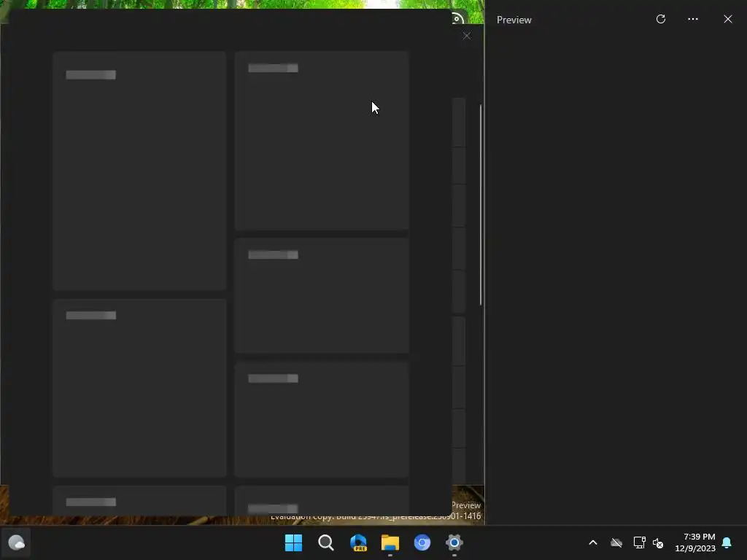Open the Chromium browser on the taskbar
This screenshot has width=747, height=560.
point(422,542)
